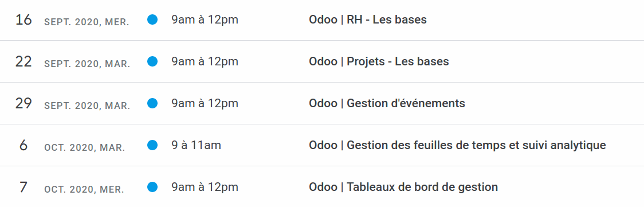
Task: Open Gestion des feuilles de temps event
Action: pyautogui.click(x=457, y=146)
